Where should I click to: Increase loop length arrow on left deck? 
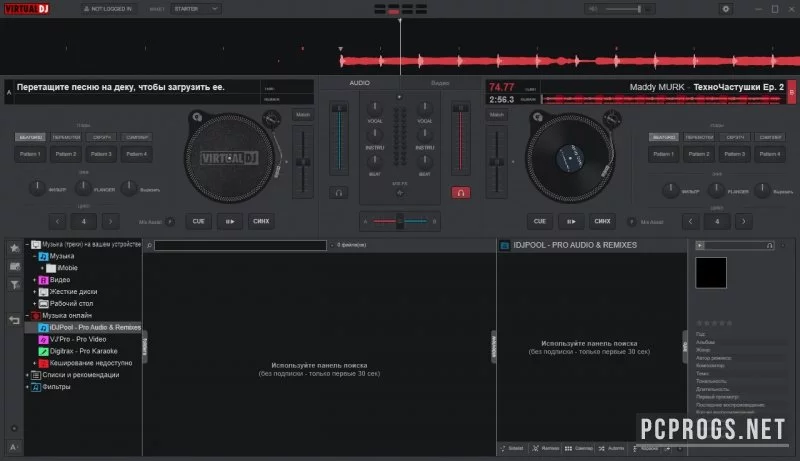pos(110,221)
